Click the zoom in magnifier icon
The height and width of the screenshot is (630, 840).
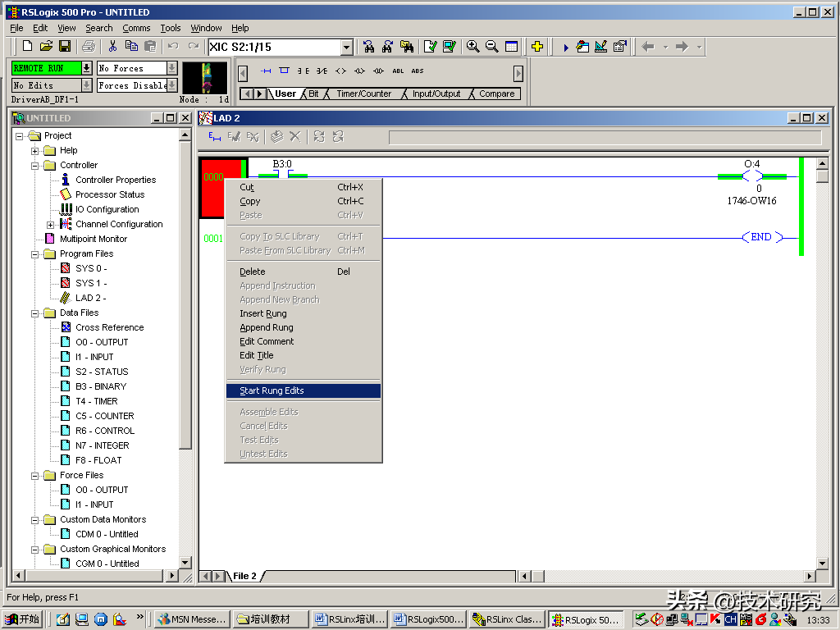[472, 47]
